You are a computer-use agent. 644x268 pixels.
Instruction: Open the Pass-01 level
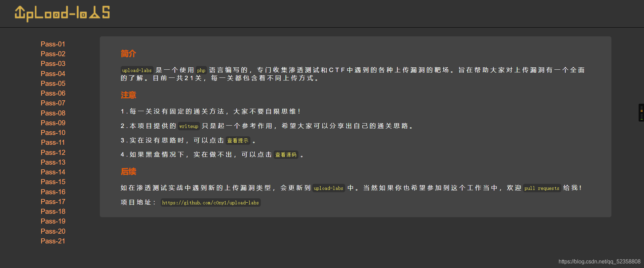[53, 44]
